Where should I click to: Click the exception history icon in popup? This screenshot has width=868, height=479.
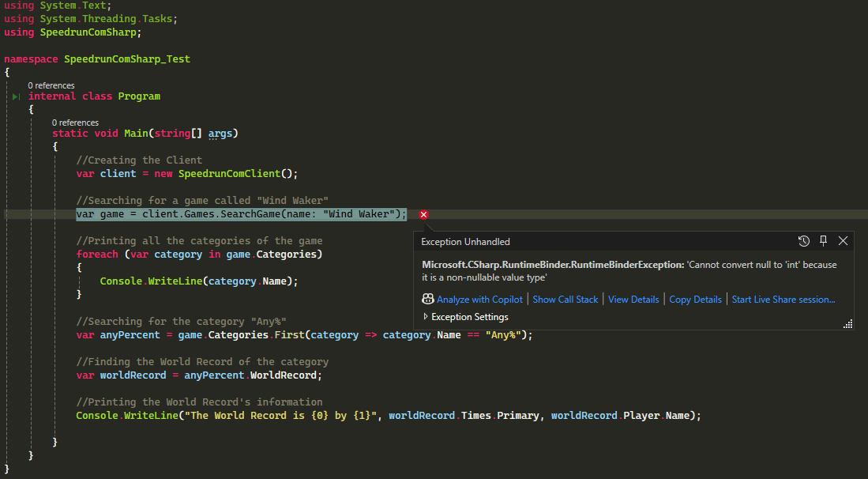[803, 241]
